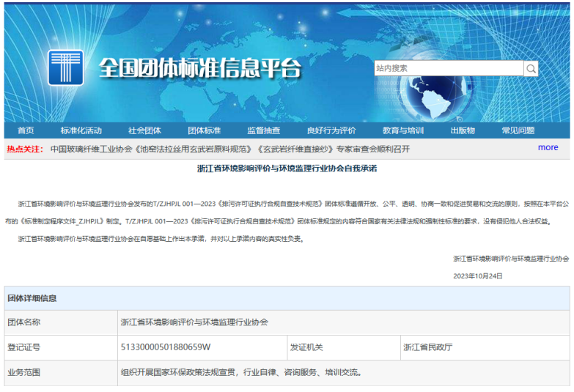Select registration number 51330000501880659W
574x392 pixels.
(166, 347)
